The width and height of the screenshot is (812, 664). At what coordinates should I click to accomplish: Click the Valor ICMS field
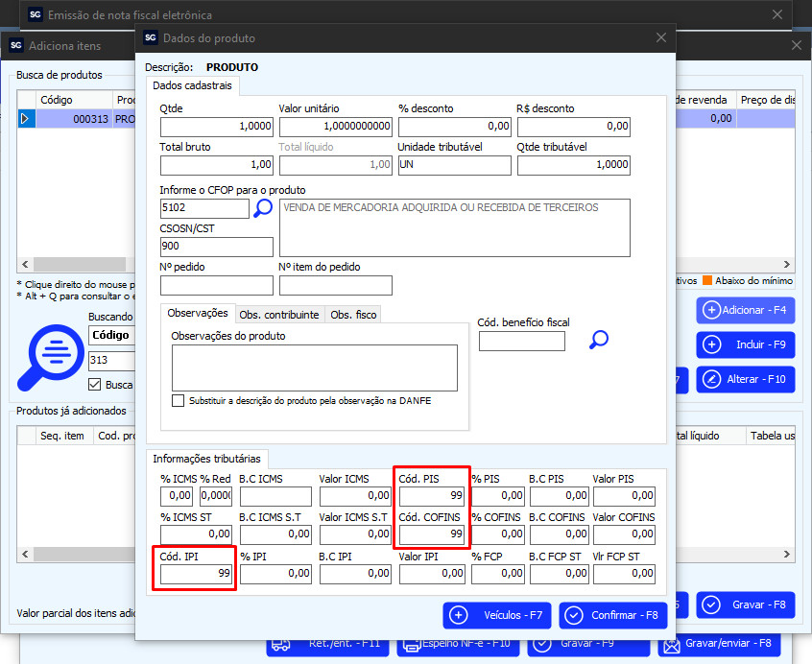point(355,496)
